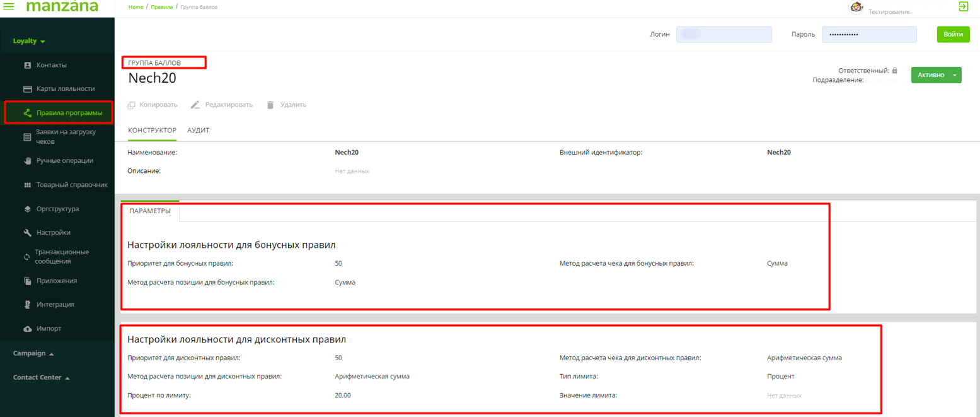Click the monkey avatar icon

click(x=856, y=8)
